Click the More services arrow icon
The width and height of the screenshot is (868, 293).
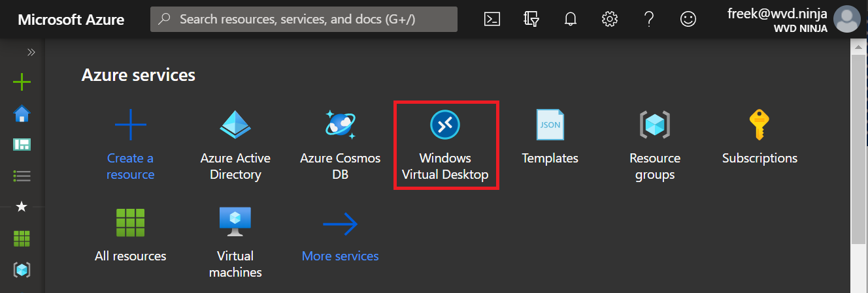pos(340,224)
